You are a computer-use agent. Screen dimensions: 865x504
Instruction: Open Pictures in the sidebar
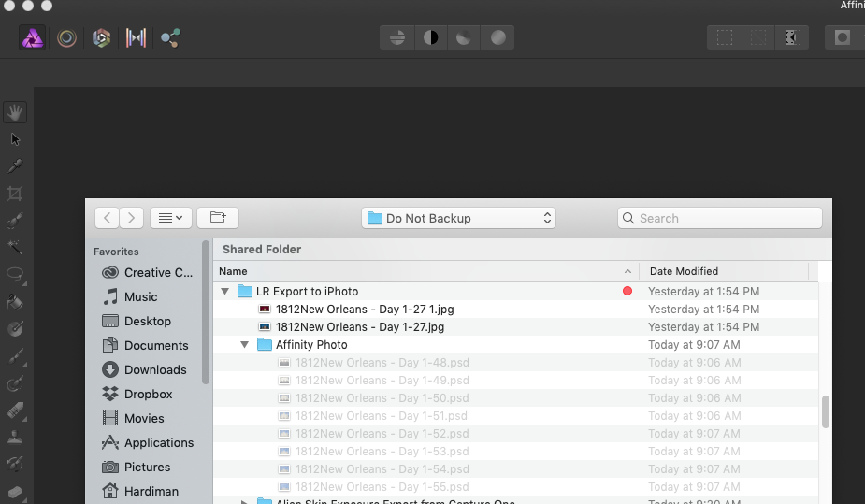point(137,467)
